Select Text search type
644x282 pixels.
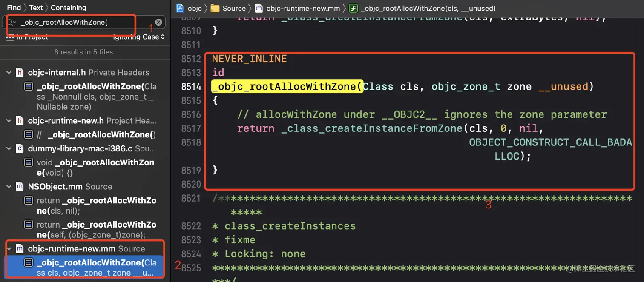[x=36, y=8]
